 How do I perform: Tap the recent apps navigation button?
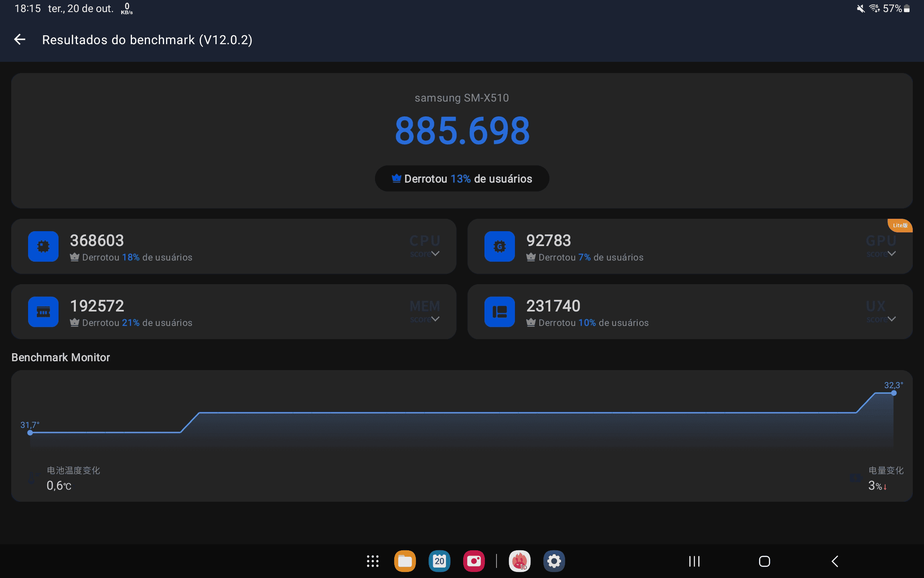click(x=694, y=561)
